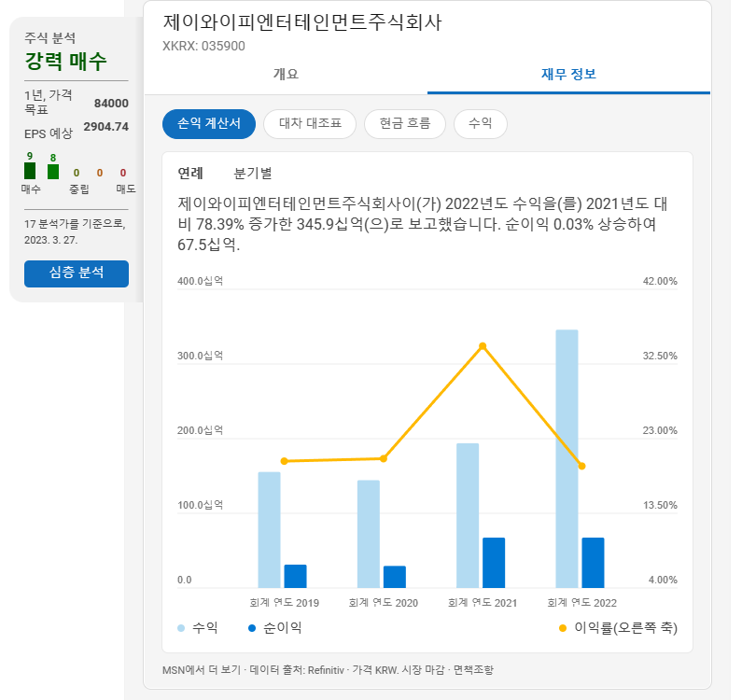
Task: Click the strong buy bar labeled 9
Action: 30,171
